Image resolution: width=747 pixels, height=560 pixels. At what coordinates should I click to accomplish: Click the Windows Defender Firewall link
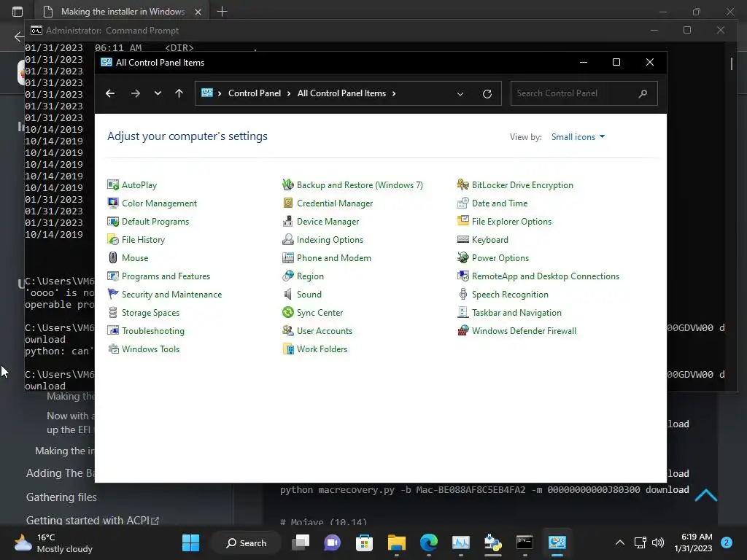(524, 330)
